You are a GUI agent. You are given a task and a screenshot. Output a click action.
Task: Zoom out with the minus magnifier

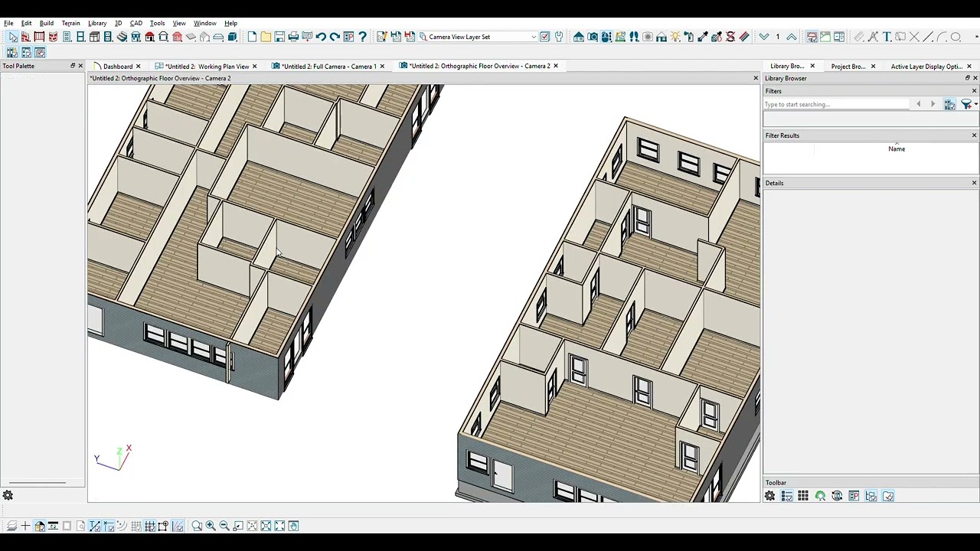click(224, 526)
